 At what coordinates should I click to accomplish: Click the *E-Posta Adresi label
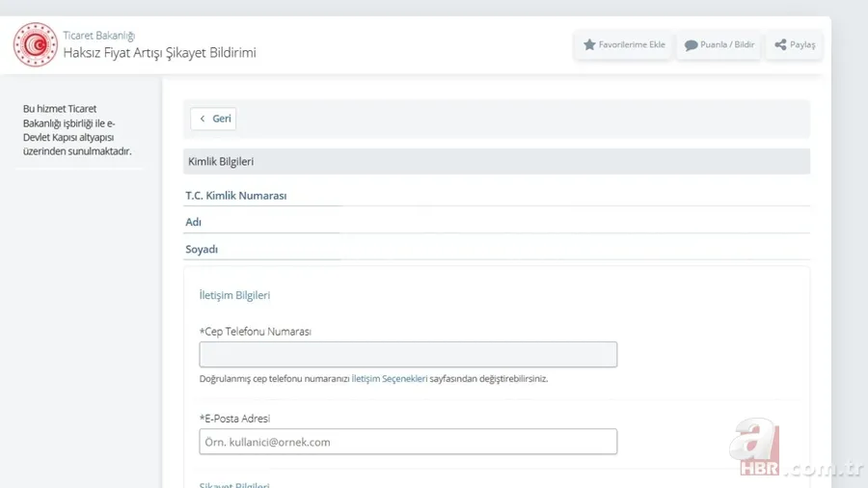(234, 419)
